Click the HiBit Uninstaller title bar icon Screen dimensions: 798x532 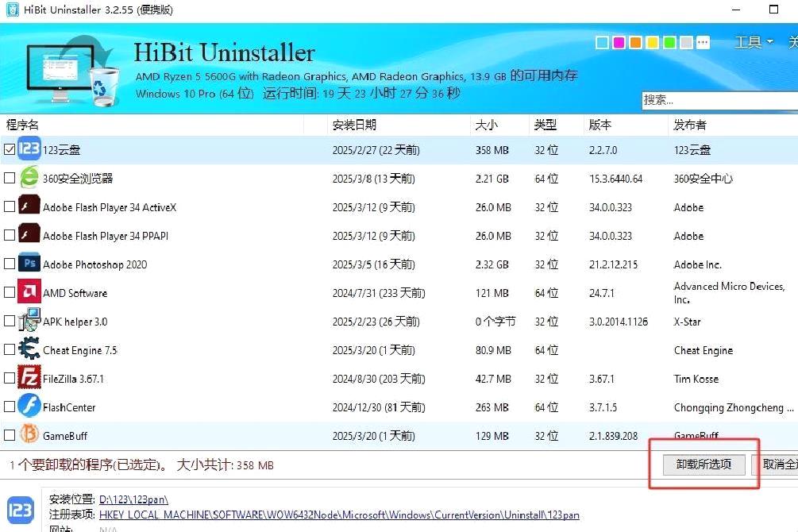click(x=13, y=10)
